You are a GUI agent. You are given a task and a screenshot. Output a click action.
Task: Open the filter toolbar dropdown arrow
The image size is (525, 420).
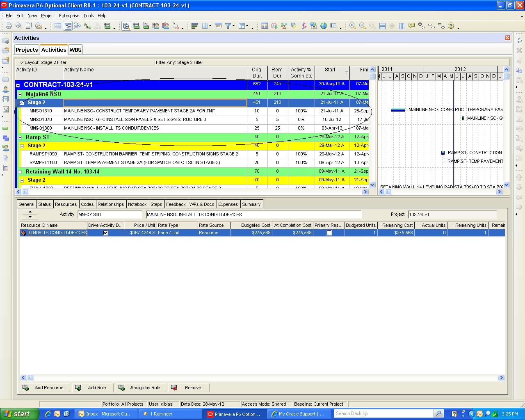coord(234,26)
